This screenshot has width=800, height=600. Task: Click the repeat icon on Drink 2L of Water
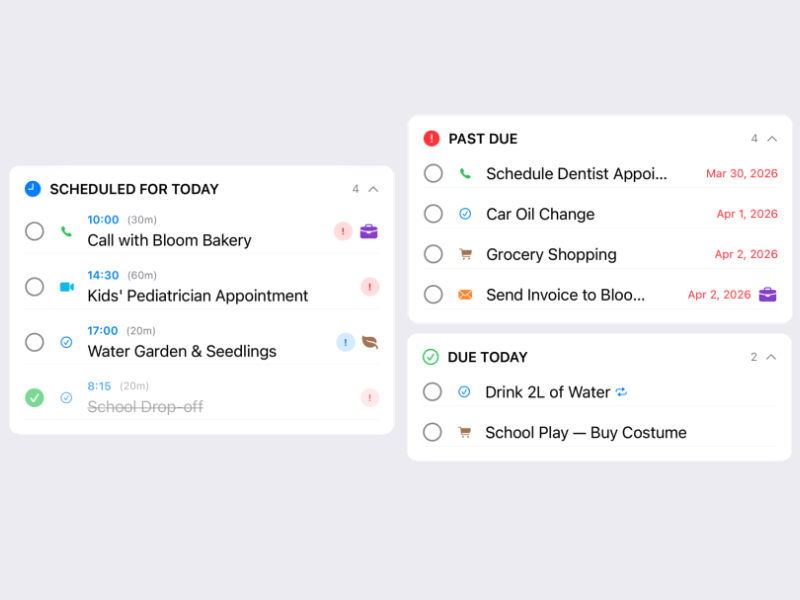(x=622, y=392)
